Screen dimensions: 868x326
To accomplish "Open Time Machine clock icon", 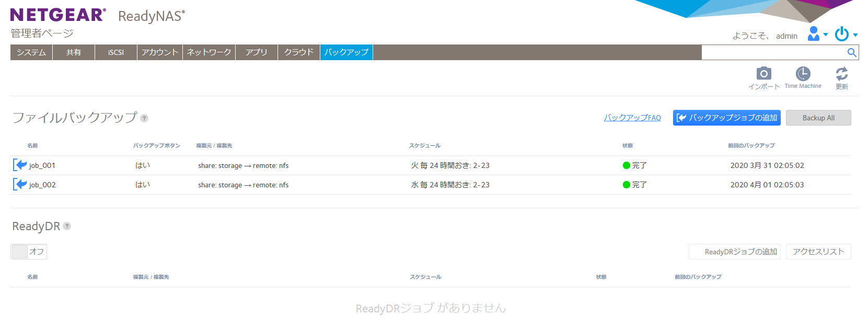I will click(803, 74).
